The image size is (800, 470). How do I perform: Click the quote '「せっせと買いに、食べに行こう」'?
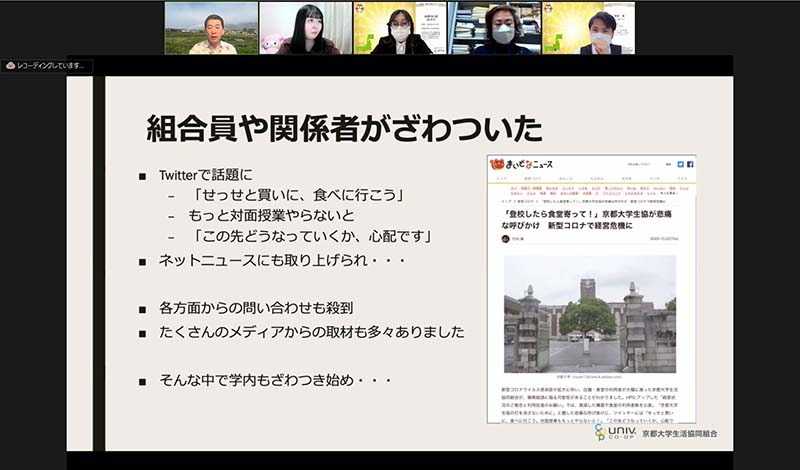tap(298, 195)
